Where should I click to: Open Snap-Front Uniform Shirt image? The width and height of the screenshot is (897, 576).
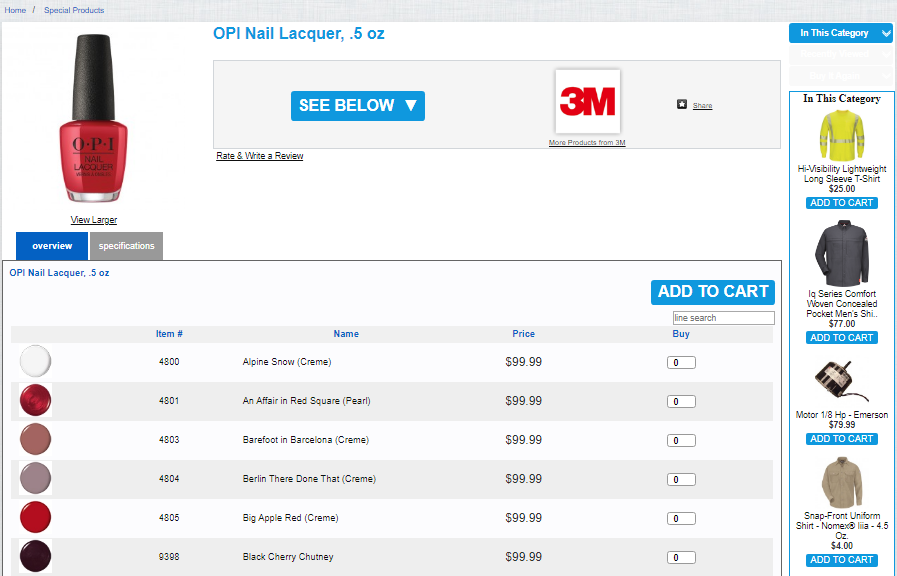coord(842,482)
